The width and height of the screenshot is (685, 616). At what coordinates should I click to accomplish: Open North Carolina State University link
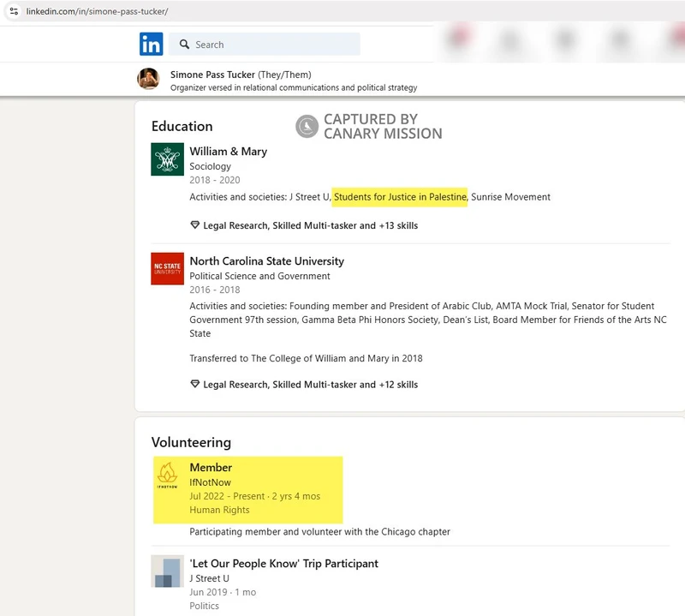pos(266,261)
